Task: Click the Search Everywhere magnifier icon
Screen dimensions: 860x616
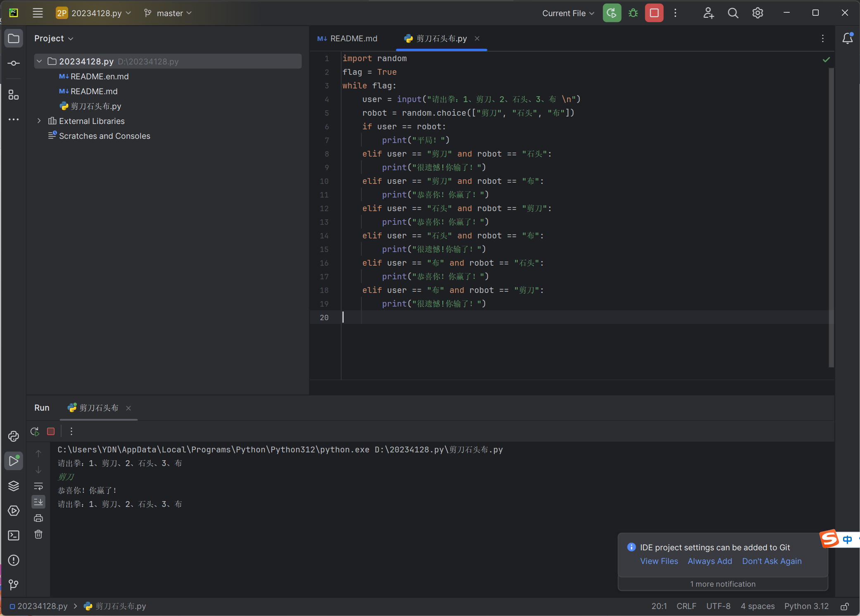Action: [733, 13]
